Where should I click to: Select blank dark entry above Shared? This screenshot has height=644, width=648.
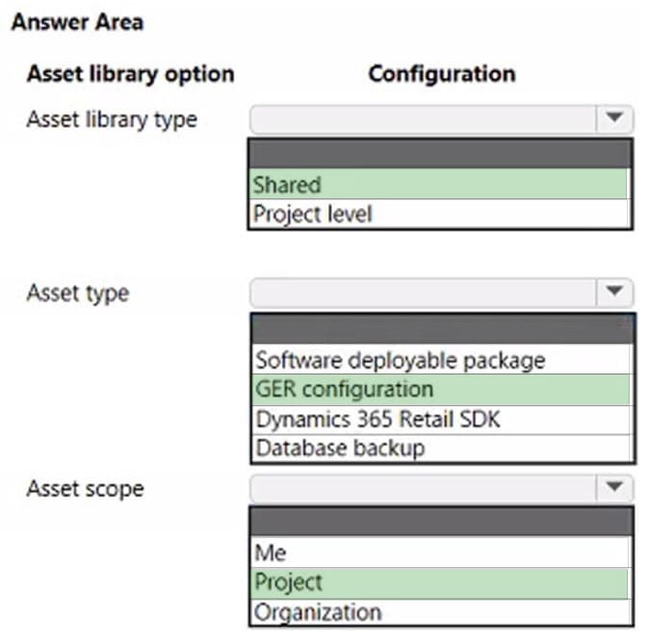(x=439, y=155)
